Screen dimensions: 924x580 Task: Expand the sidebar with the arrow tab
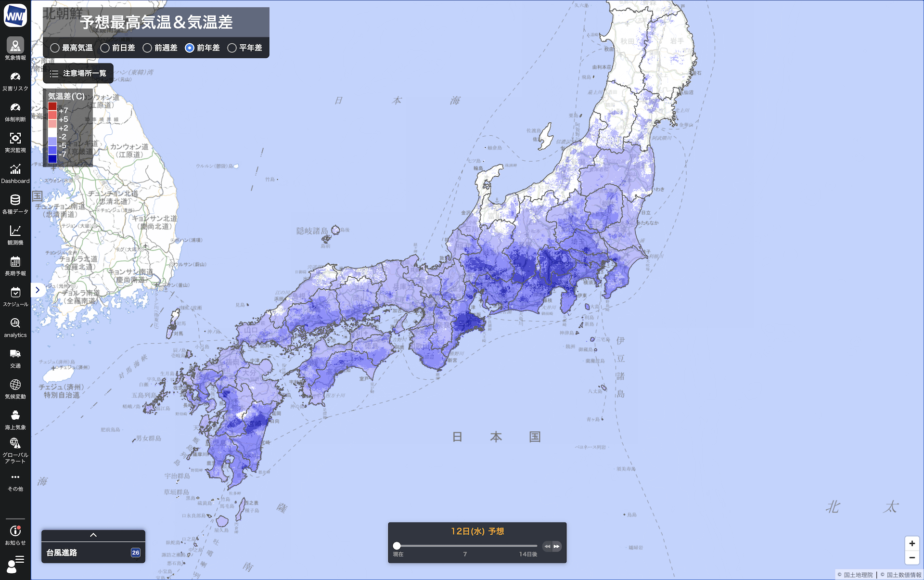click(38, 290)
